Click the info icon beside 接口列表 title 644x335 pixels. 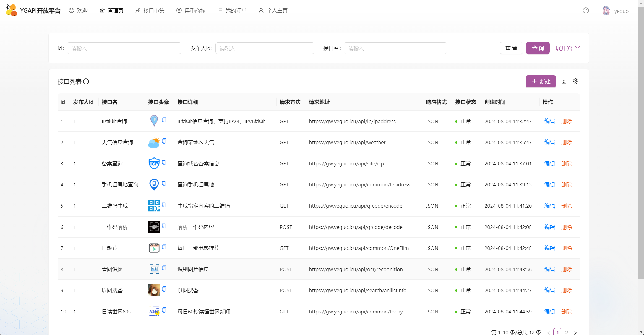(x=86, y=81)
